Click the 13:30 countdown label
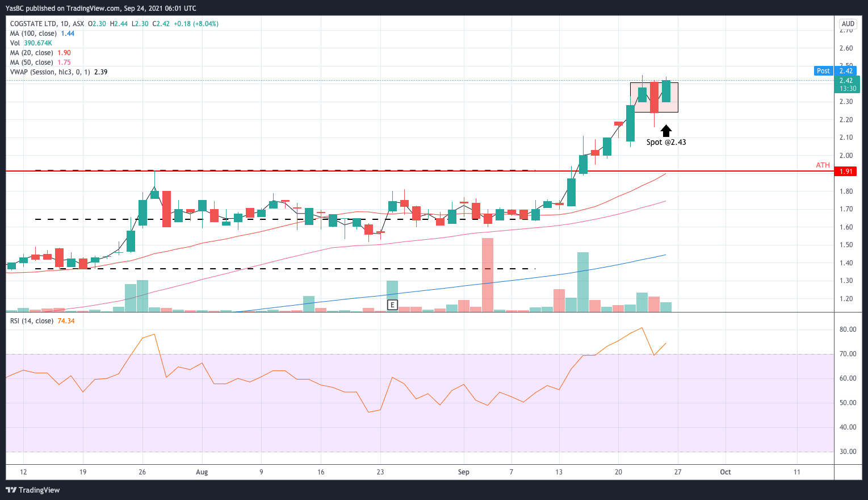 coord(848,89)
